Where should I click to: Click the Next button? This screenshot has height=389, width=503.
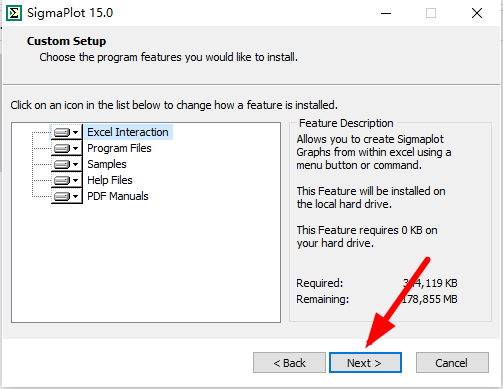point(365,362)
